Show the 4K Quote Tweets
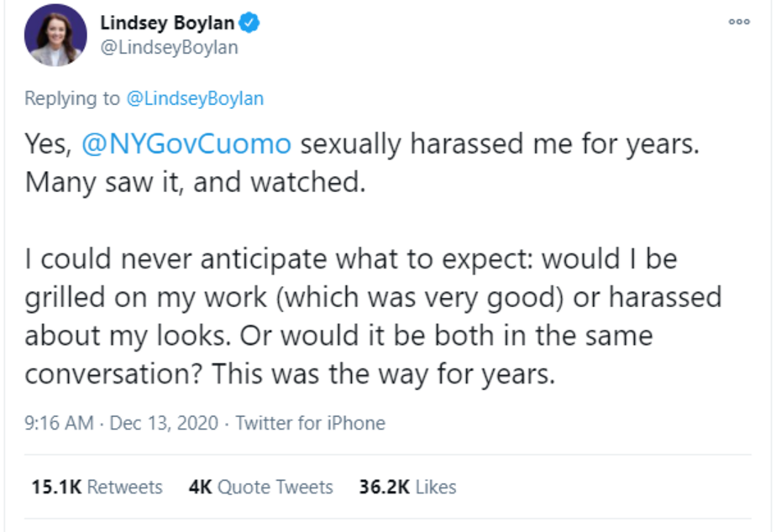 (260, 487)
